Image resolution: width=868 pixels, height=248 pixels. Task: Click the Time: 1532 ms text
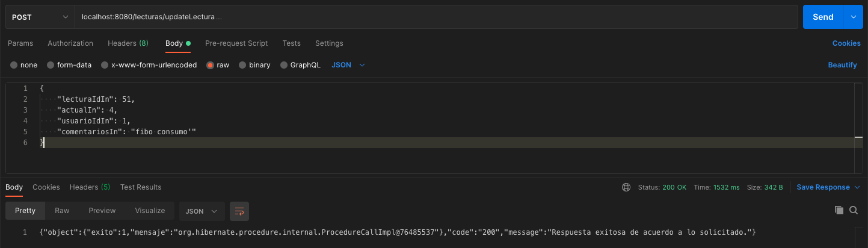716,187
